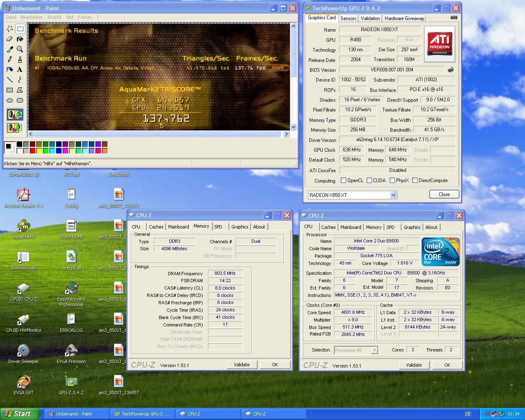
Task: Click Paint canvas horizontal scrollbar right arrow
Action: (286, 134)
